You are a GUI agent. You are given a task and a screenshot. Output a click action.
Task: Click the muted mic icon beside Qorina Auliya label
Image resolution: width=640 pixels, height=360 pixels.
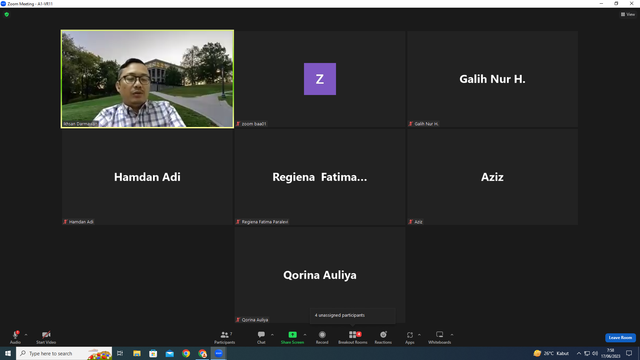click(238, 320)
